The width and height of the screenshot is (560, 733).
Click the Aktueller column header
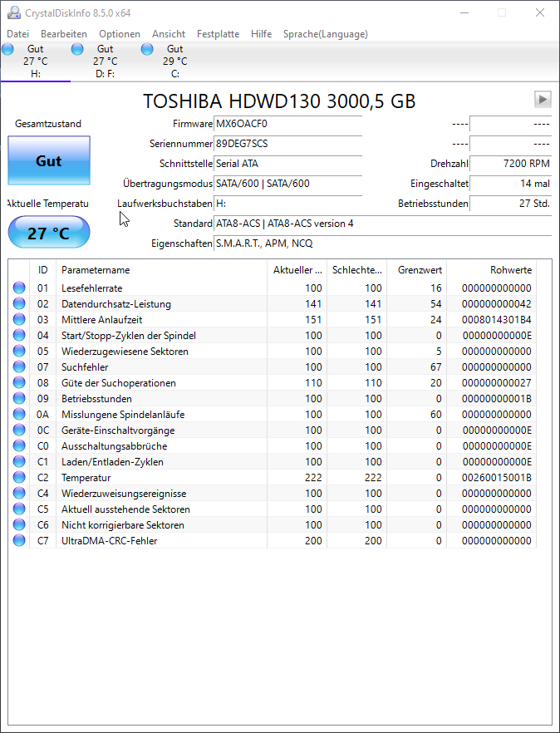[x=297, y=270]
